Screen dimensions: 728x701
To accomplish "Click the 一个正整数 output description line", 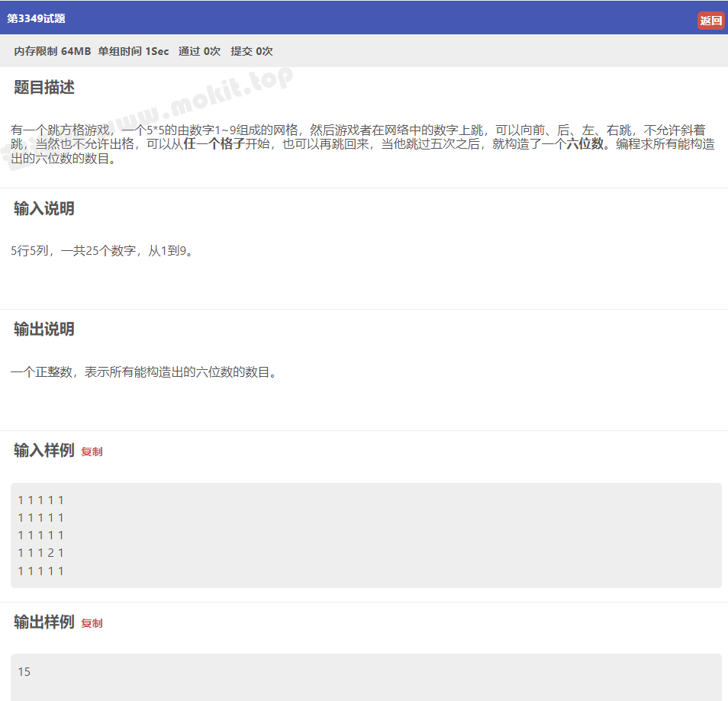I will coord(143,372).
